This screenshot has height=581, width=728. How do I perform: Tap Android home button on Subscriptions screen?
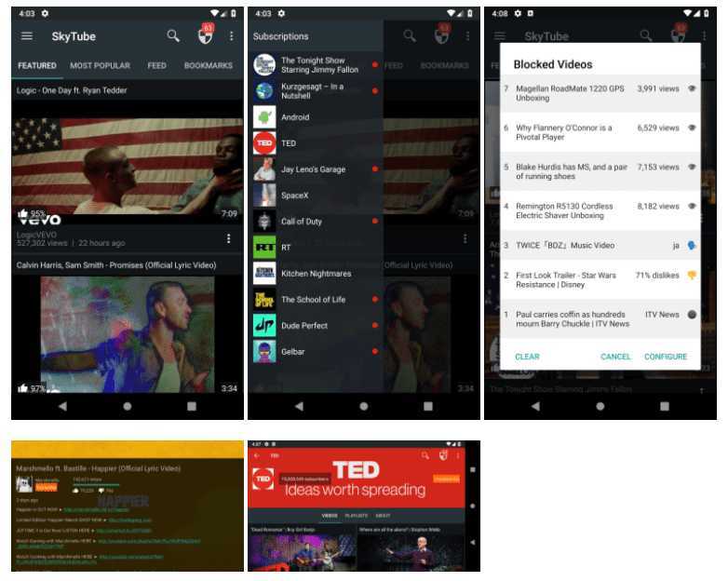pos(364,406)
